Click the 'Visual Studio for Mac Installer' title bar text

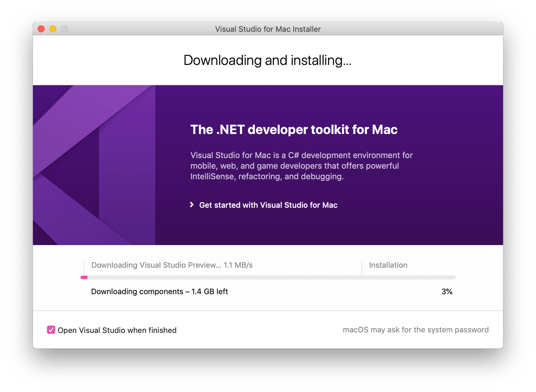[268, 29]
